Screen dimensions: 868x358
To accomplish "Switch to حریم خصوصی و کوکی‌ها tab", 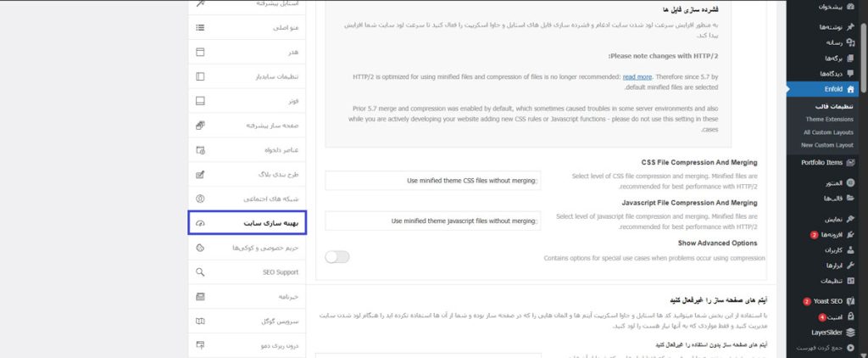I will tap(248, 248).
